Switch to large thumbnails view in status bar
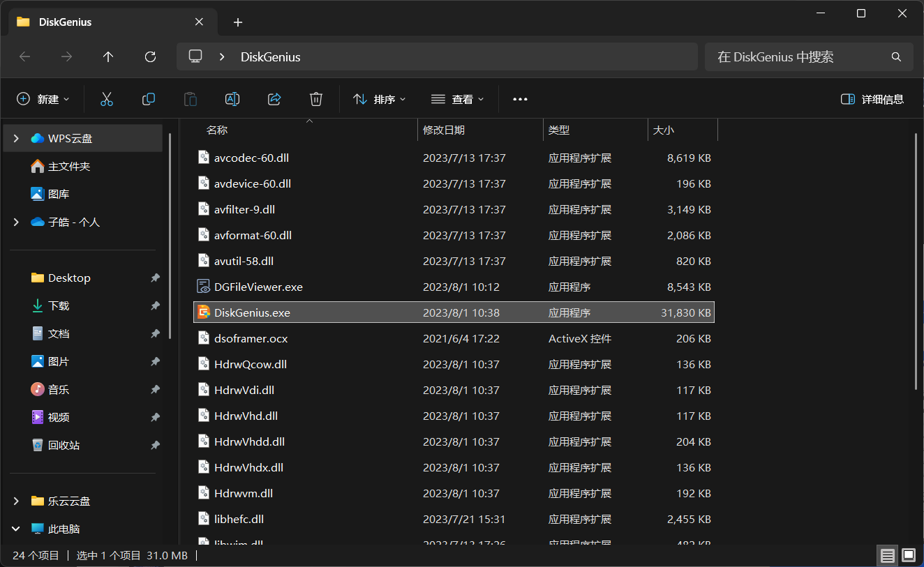 pyautogui.click(x=908, y=556)
